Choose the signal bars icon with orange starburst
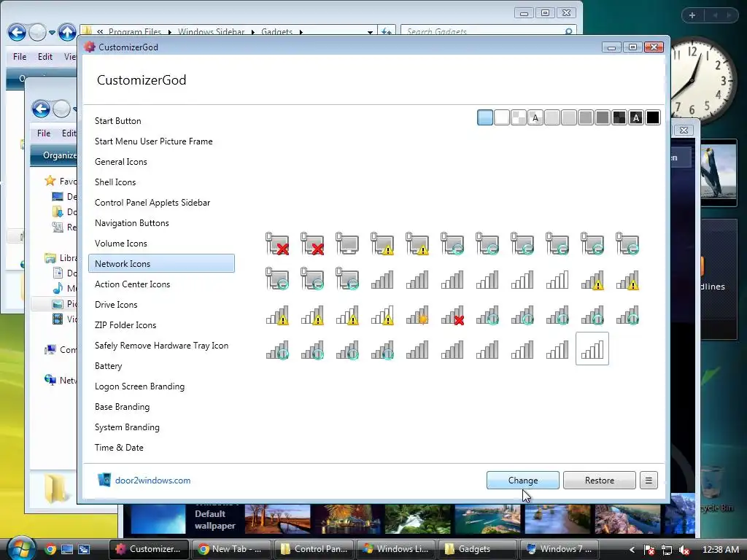The width and height of the screenshot is (747, 560). tap(417, 315)
